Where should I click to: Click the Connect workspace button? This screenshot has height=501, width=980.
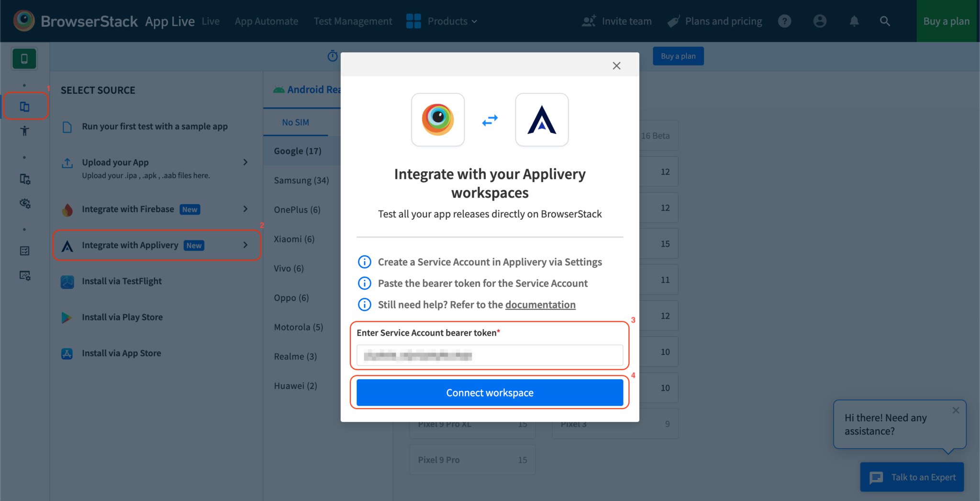click(x=489, y=392)
